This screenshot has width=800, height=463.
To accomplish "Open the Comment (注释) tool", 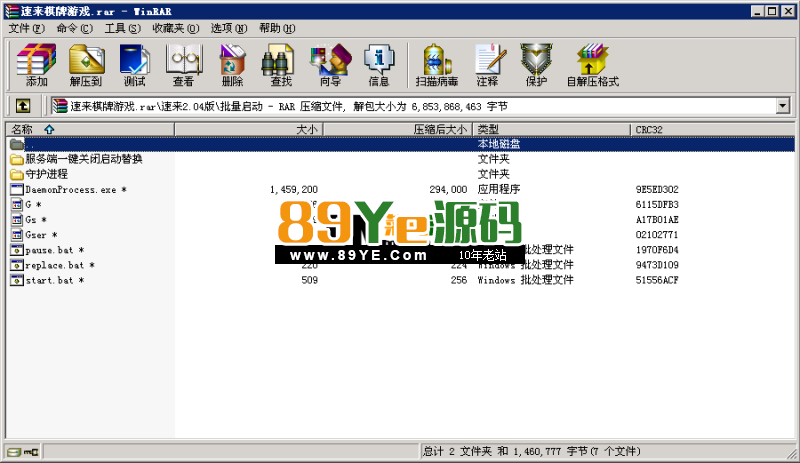I will (x=488, y=65).
